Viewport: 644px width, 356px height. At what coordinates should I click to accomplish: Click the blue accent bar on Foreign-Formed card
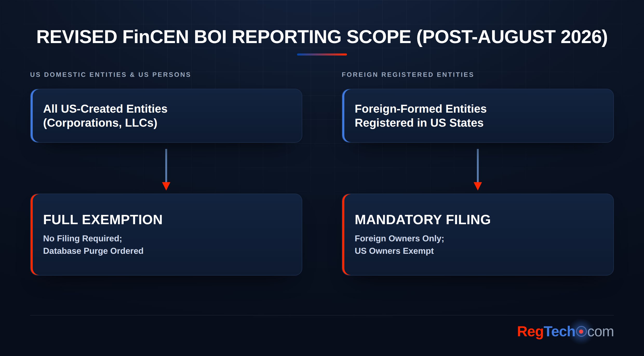(x=343, y=116)
